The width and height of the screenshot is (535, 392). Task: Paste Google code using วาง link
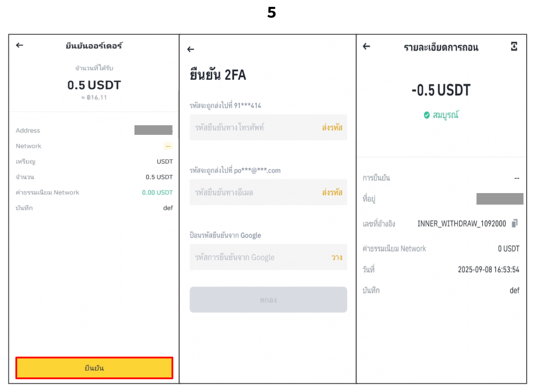pos(337,258)
